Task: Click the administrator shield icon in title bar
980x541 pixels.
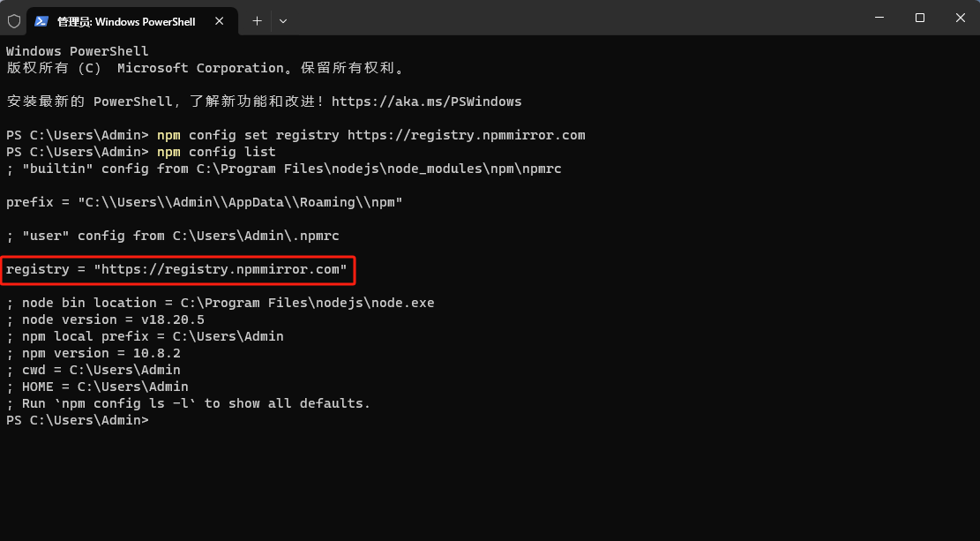Action: 14,21
